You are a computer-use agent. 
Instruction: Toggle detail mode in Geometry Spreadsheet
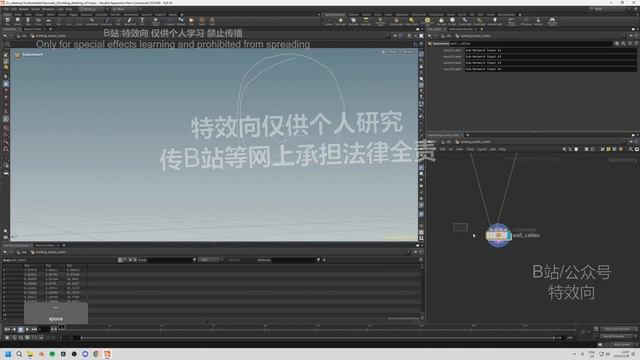tap(135, 260)
